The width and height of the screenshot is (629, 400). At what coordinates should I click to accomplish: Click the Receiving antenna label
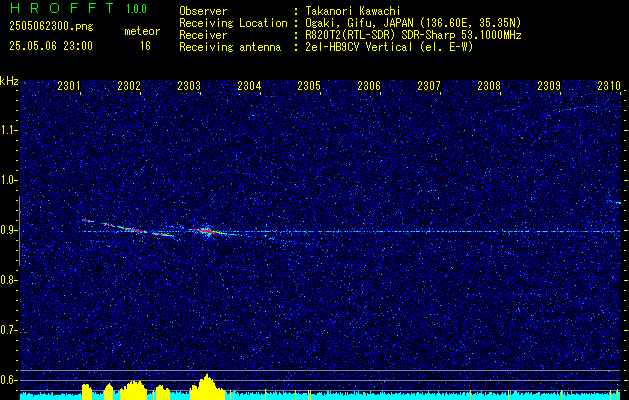(230, 47)
